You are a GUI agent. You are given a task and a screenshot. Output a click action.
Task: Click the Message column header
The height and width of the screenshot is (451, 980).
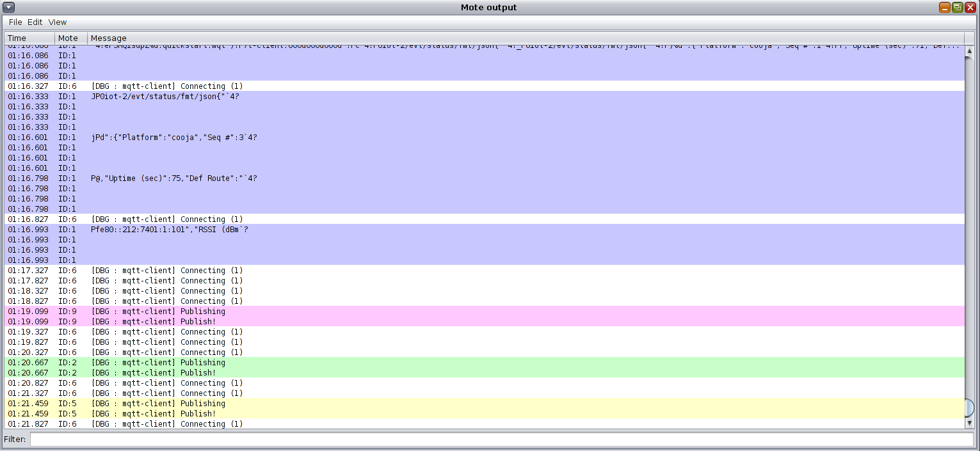click(525, 38)
